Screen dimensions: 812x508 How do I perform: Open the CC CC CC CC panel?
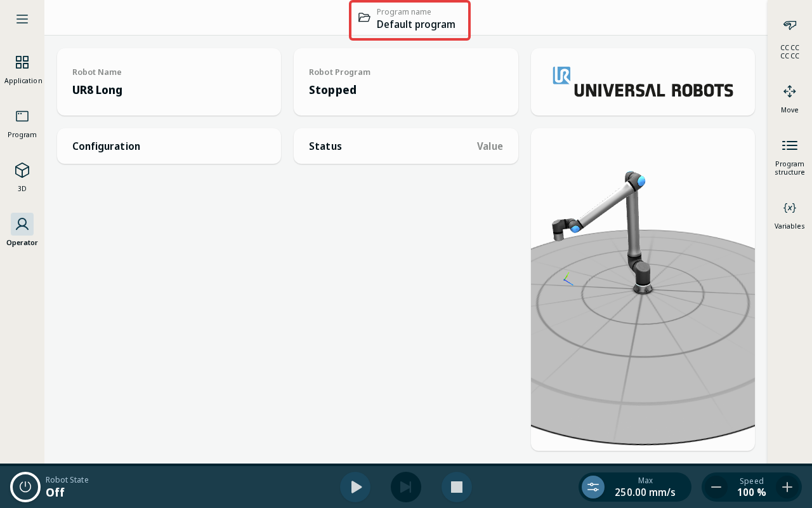(x=790, y=38)
